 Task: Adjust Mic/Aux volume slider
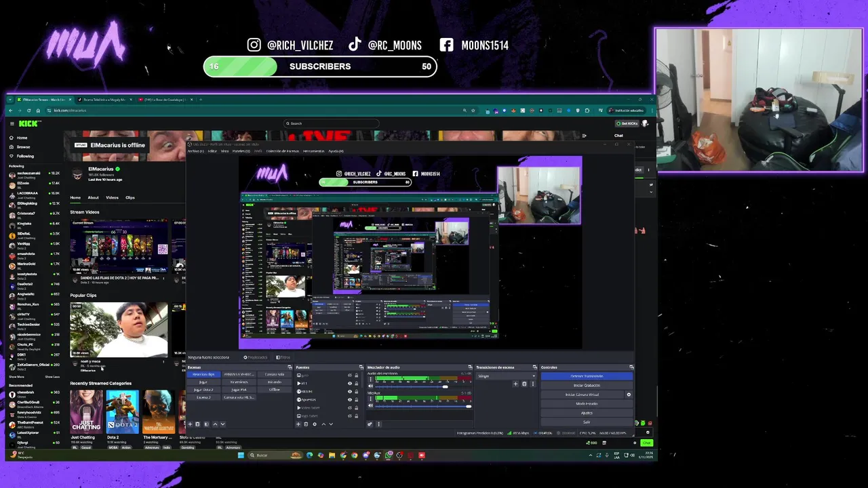tap(422, 407)
